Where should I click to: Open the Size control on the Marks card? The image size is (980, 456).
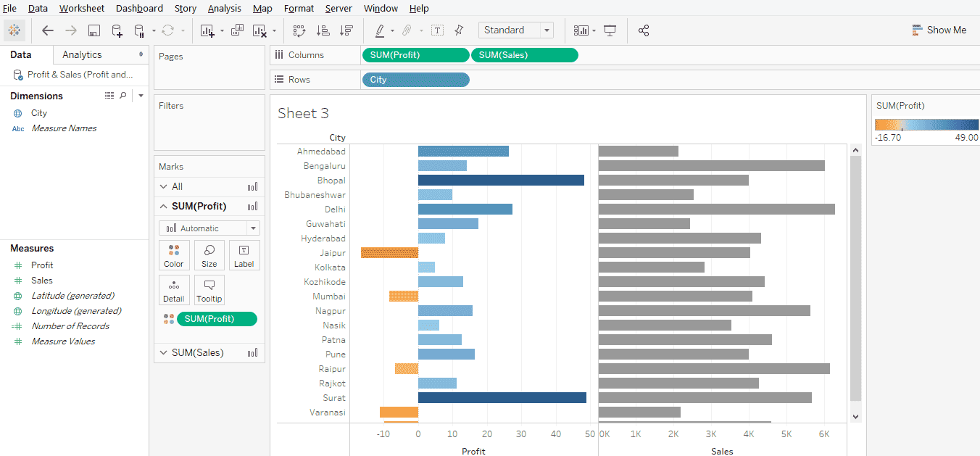209,254
